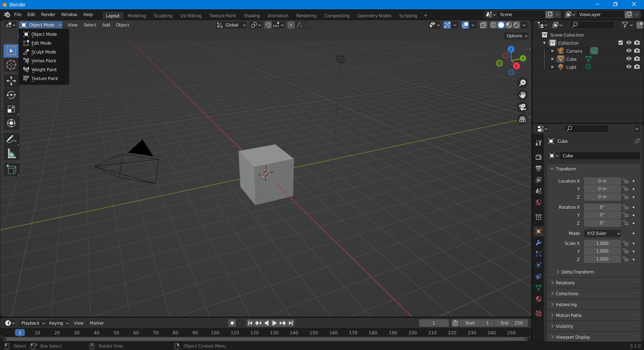Open the Render menu
Viewport: 644px width, 350px height.
point(48,14)
